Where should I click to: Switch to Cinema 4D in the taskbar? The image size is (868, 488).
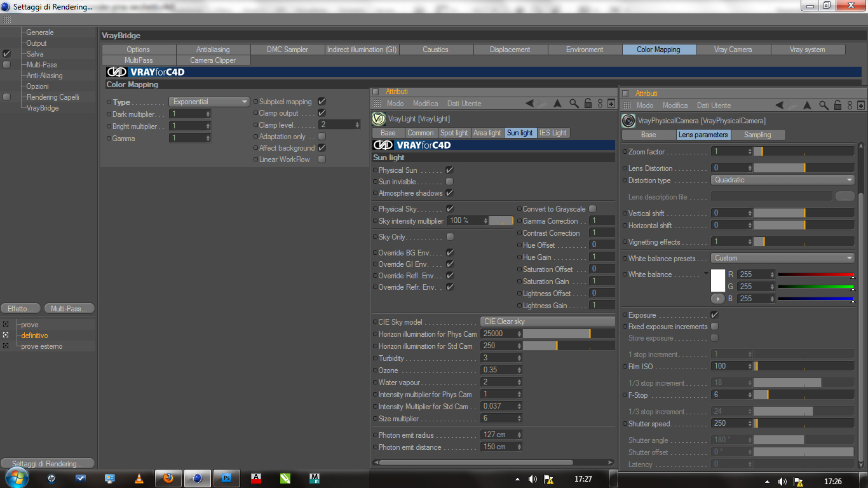click(x=198, y=478)
